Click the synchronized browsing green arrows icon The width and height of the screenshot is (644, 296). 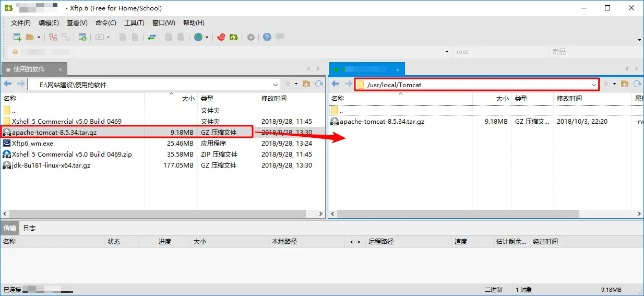[x=152, y=37]
